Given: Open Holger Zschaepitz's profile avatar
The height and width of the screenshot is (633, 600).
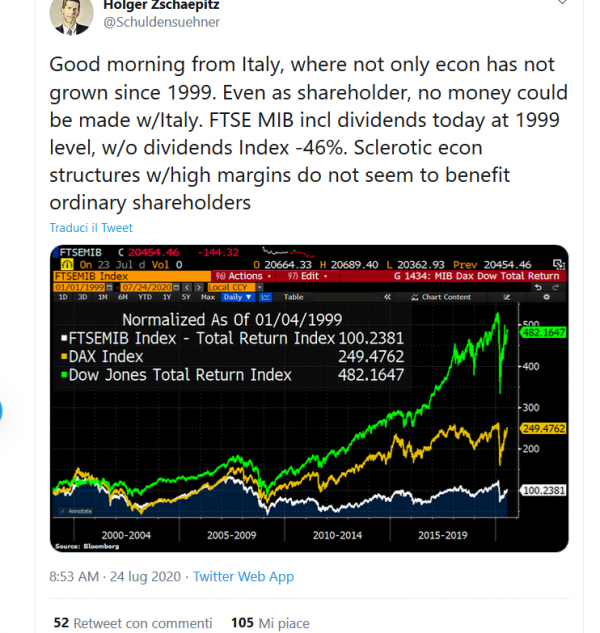Looking at the screenshot, I should 71,16.
